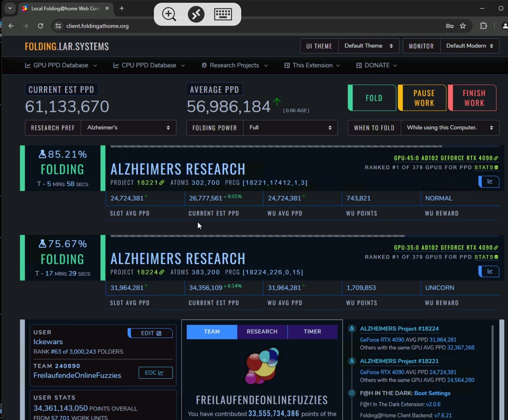Open ALZHEIMERS Project #18221 link
Screen dimensions: 508x420
(399, 361)
